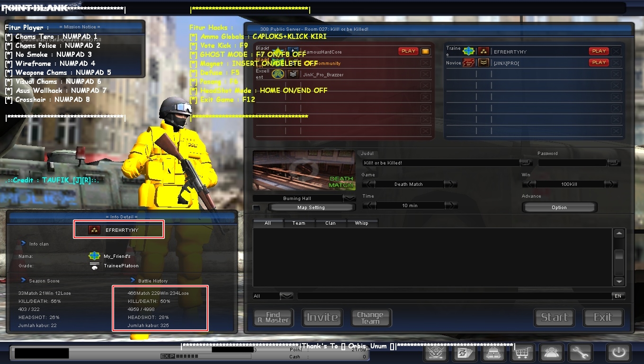Click the Judul room title field
The width and height of the screenshot is (644, 364).
[440, 163]
